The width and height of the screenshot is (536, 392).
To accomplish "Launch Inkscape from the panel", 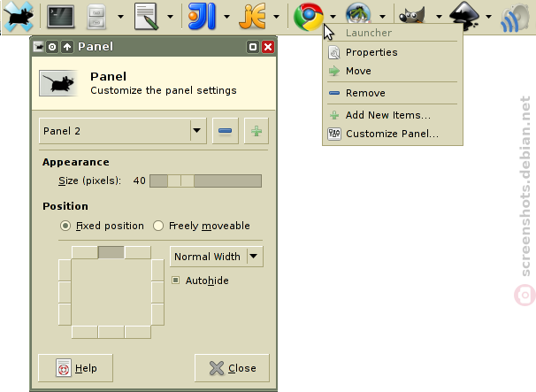I will point(464,15).
